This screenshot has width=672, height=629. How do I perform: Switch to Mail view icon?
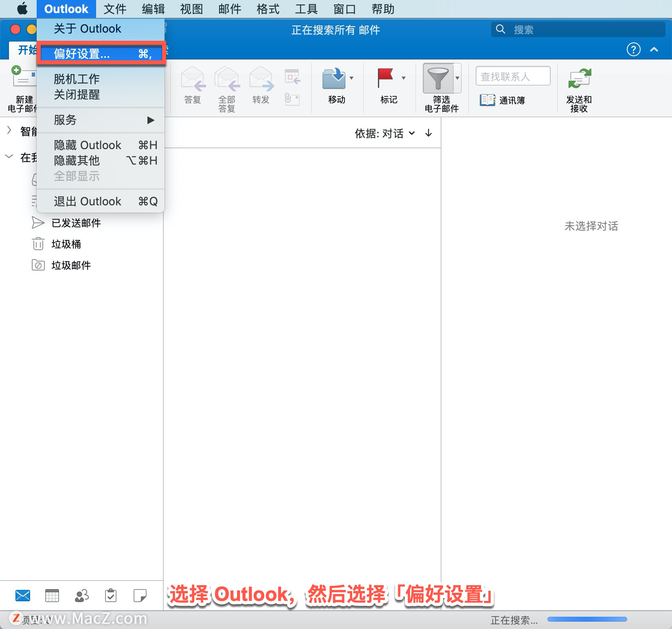(23, 596)
